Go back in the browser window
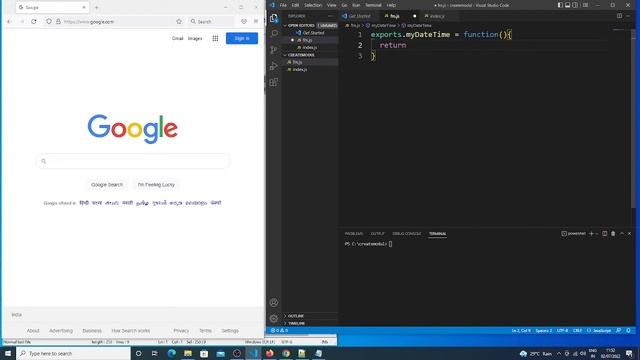This screenshot has height=360, width=640. [x=9, y=22]
